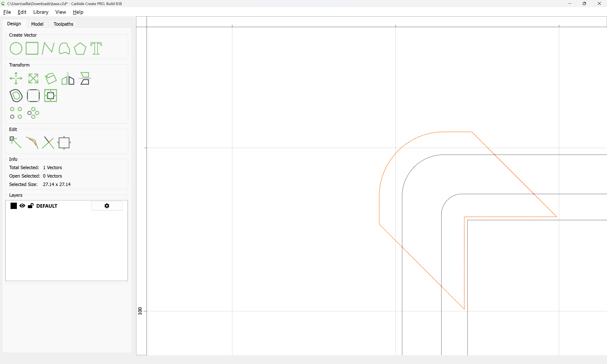Choose the Polyline drawing tool
Image resolution: width=607 pixels, height=364 pixels.
(48, 48)
